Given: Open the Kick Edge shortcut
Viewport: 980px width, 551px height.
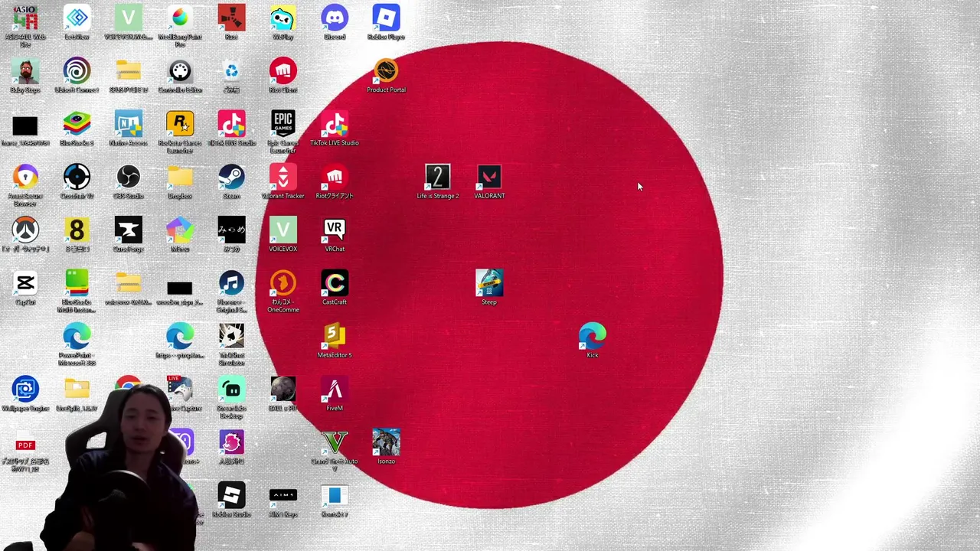Looking at the screenshot, I should (592, 337).
